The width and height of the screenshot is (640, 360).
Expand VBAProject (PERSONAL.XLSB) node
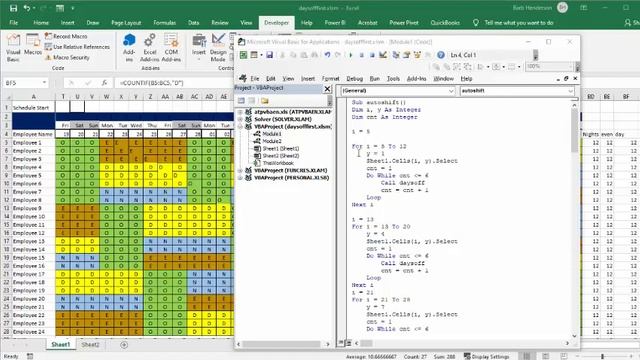pos(240,178)
